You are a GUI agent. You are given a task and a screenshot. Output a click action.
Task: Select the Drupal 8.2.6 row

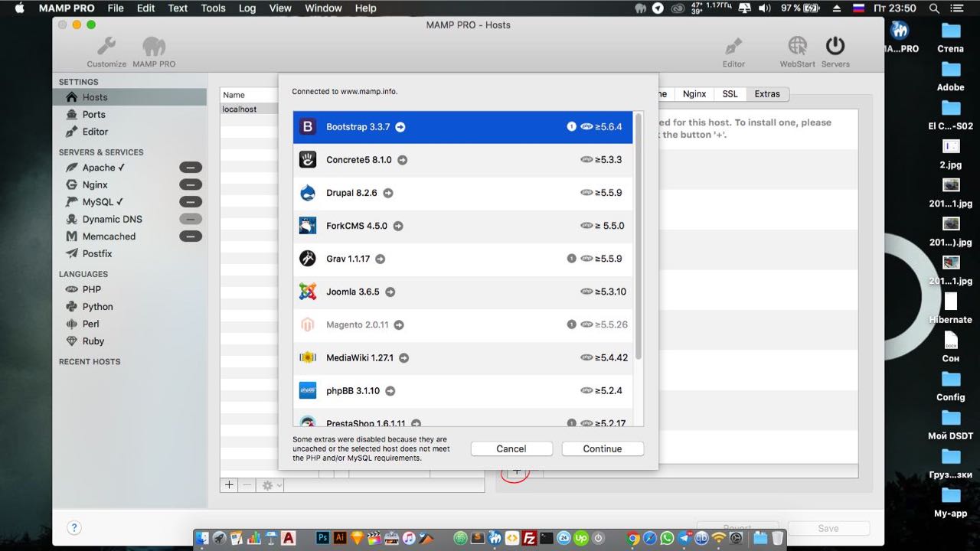(463, 193)
